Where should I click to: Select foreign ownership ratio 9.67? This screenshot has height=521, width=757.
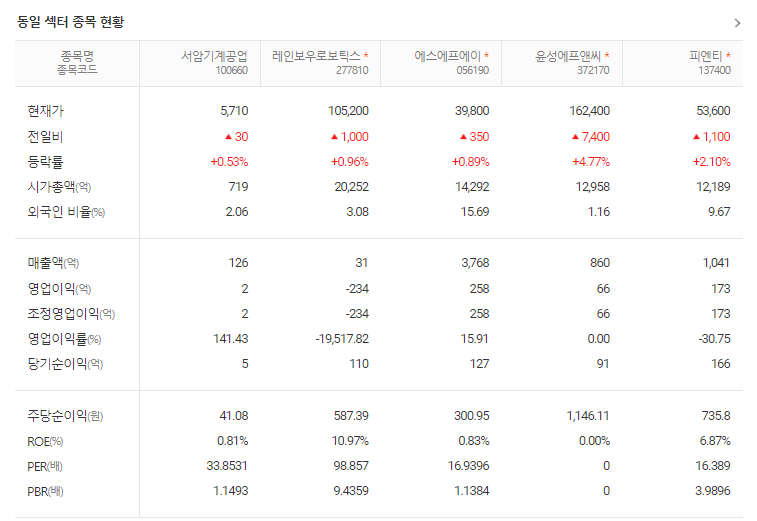(719, 212)
